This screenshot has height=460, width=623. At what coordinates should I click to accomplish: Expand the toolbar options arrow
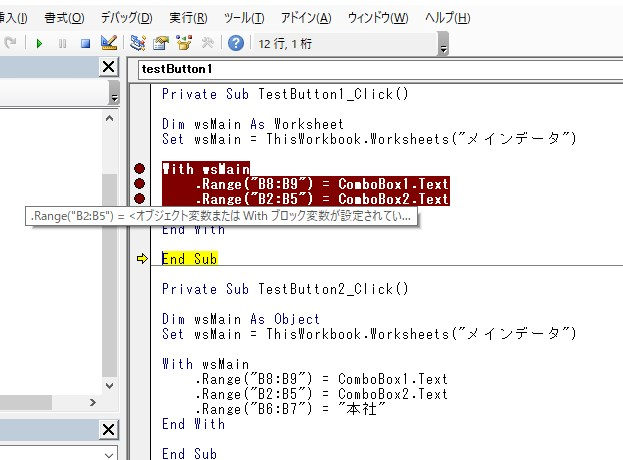click(443, 47)
